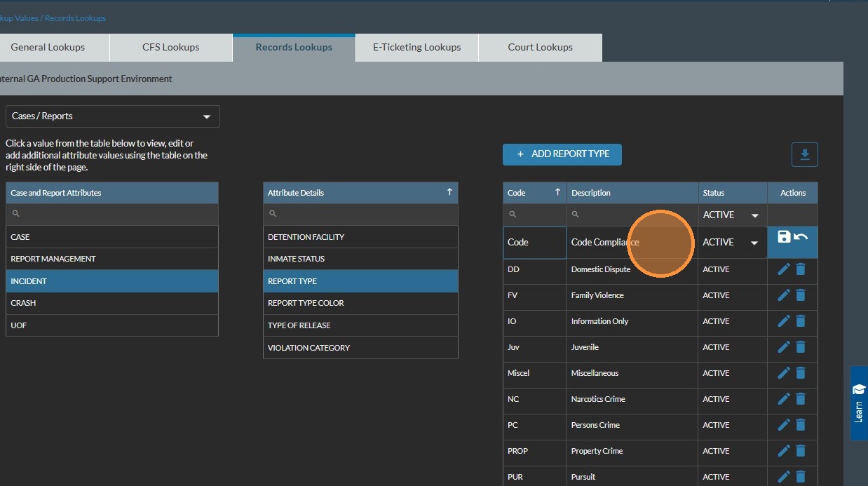Open the Learn side panel
This screenshot has width=868, height=486.
coord(858,403)
